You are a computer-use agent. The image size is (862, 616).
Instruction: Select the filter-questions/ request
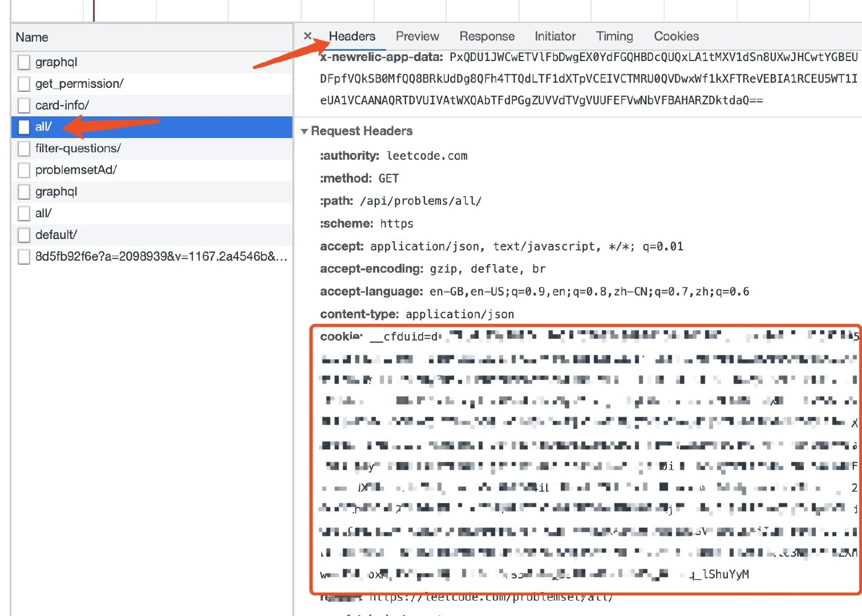click(x=152, y=148)
